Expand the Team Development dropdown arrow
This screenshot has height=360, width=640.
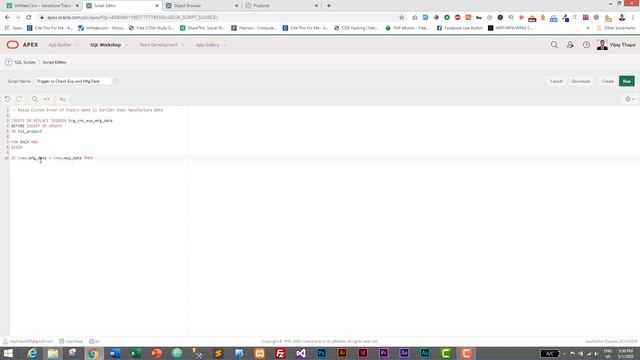(x=183, y=45)
